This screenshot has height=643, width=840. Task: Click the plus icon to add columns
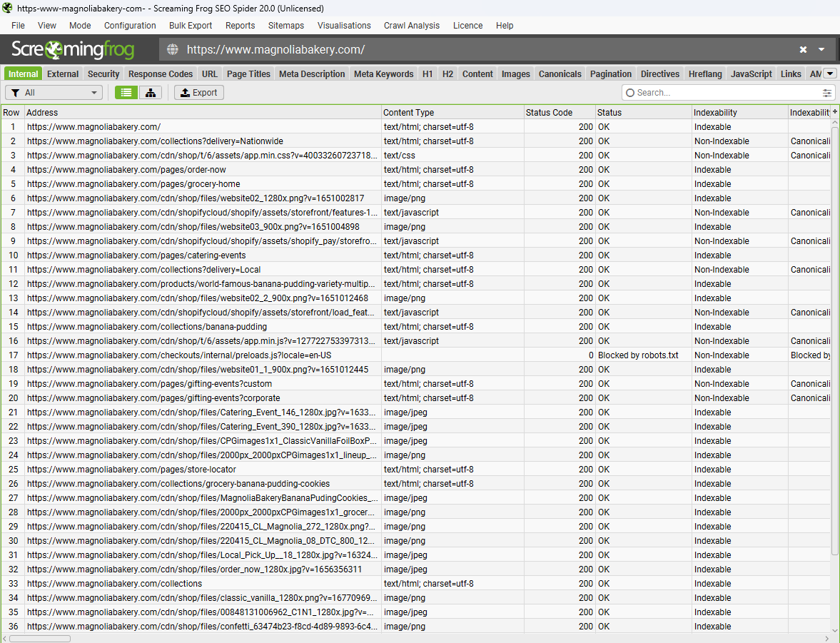834,112
